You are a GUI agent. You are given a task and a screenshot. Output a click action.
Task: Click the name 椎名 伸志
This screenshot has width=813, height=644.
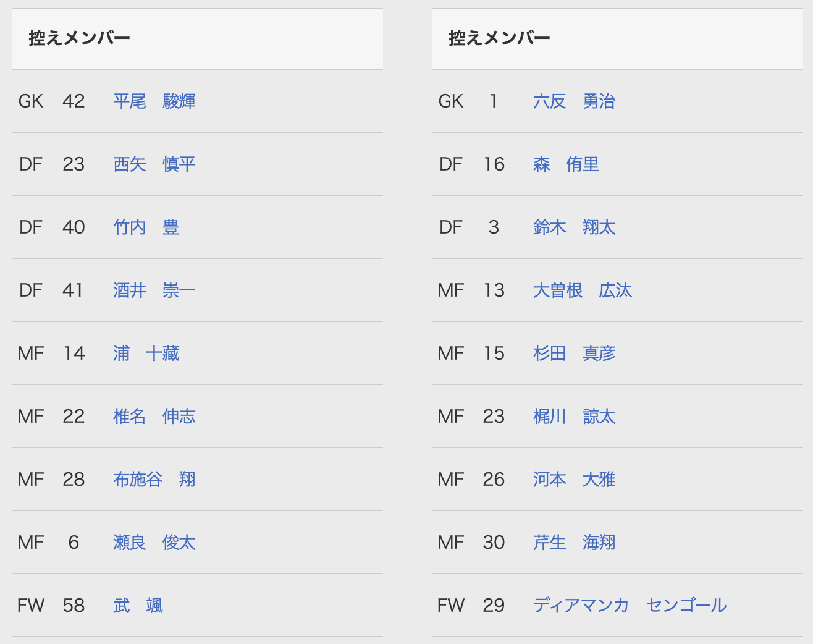coord(154,417)
